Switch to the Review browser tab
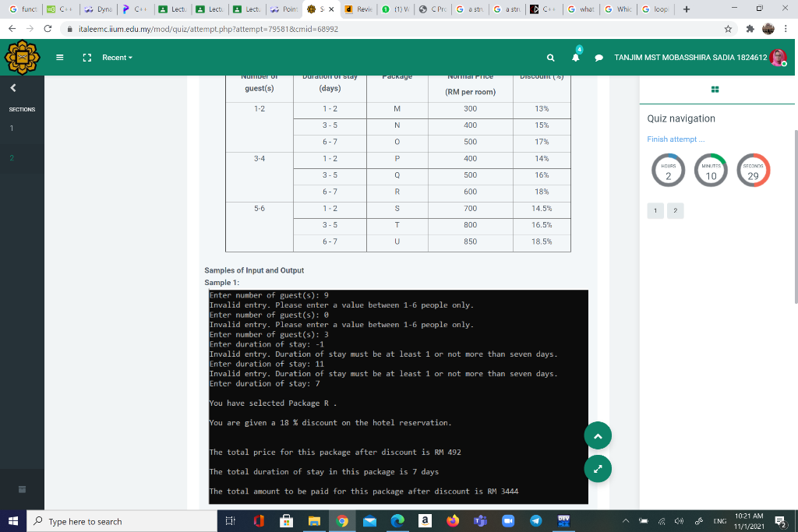The width and height of the screenshot is (798, 532). tap(359, 9)
